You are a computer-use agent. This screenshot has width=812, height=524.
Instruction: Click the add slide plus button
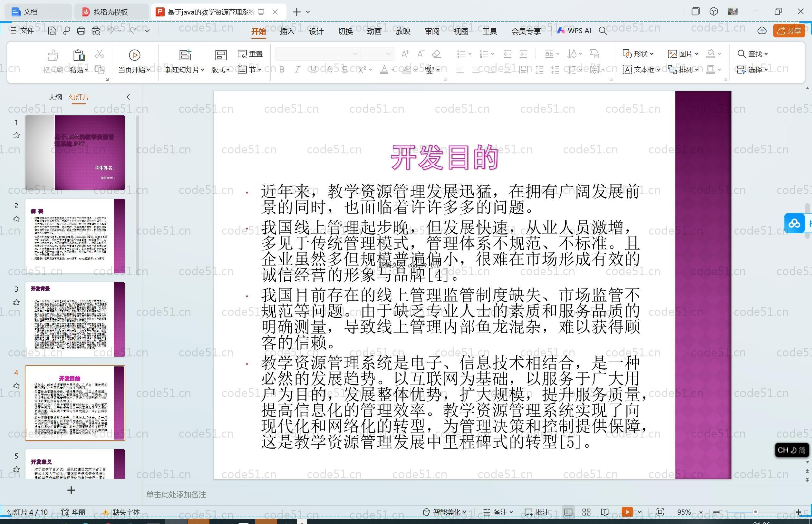coord(71,490)
